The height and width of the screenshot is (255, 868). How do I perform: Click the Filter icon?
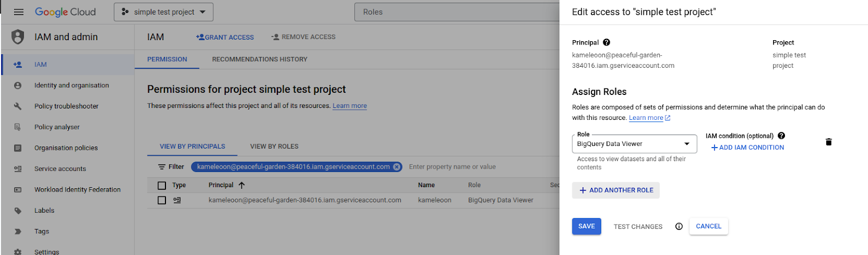162,167
